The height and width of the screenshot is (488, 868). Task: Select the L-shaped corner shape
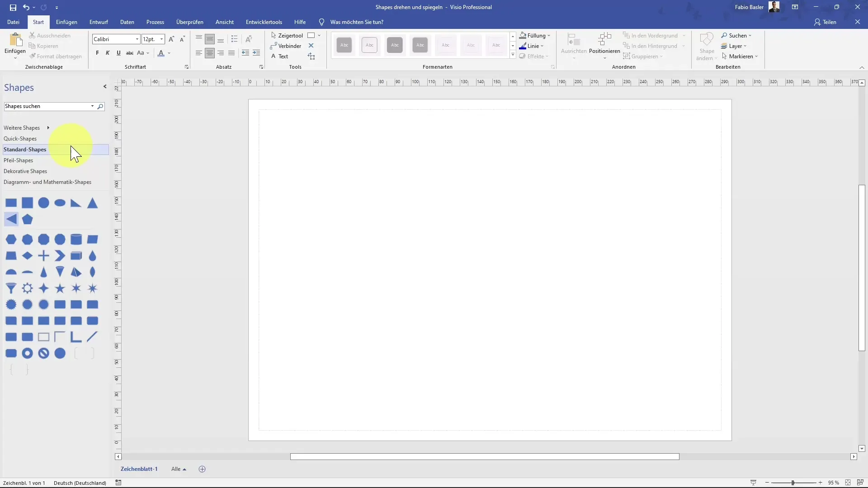76,337
